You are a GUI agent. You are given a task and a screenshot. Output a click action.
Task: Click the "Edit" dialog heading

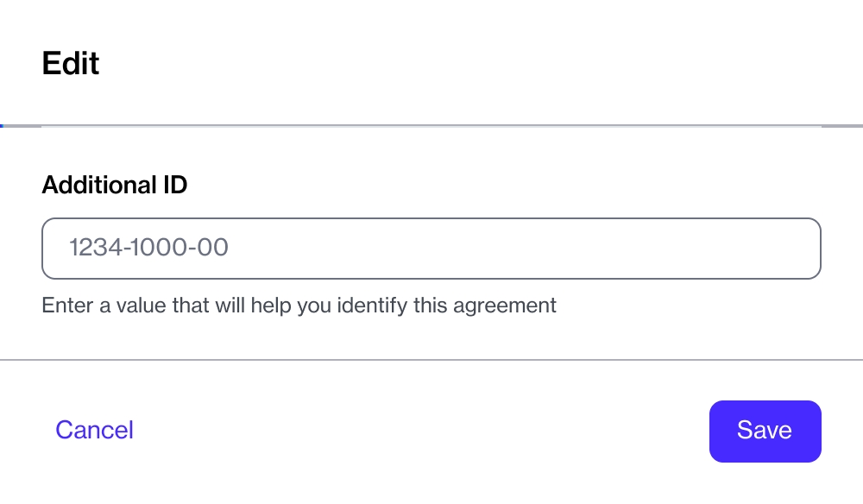(x=71, y=64)
